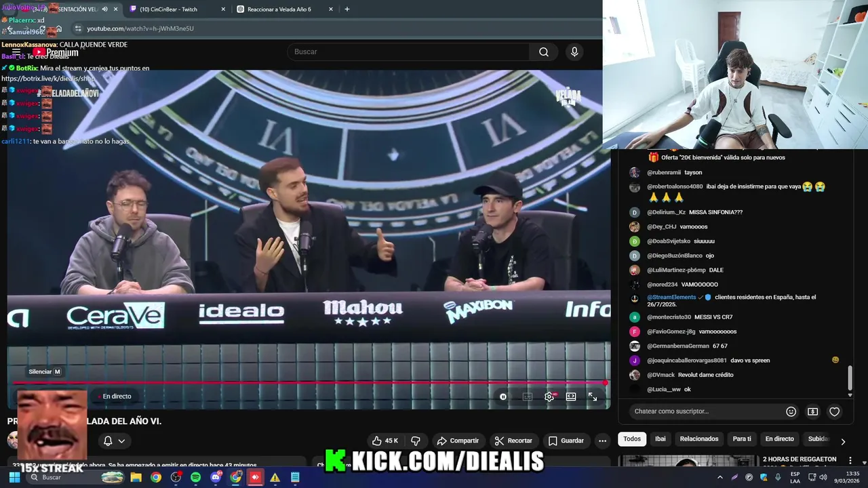The width and height of the screenshot is (868, 488).
Task: Click @rubenramii username in chat
Action: point(664,172)
